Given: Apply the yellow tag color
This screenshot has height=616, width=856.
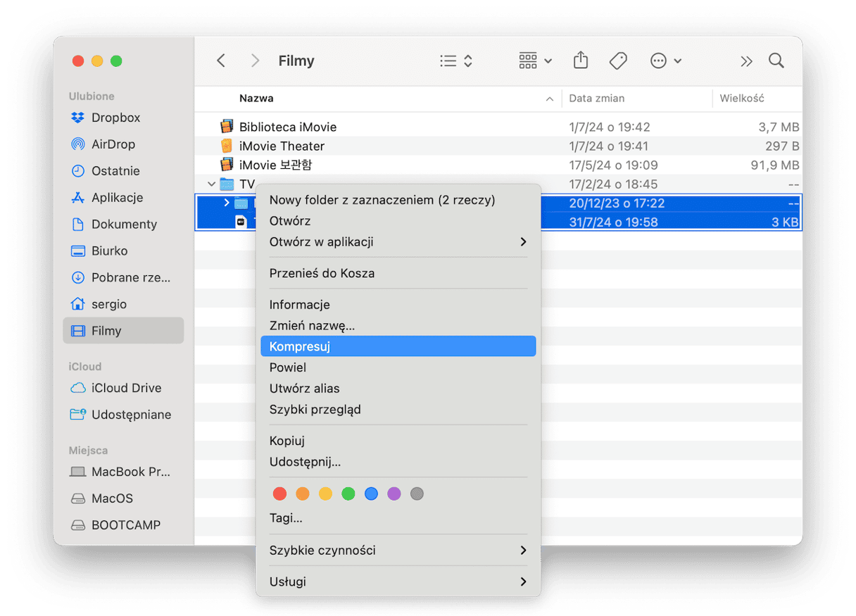Looking at the screenshot, I should pos(325,494).
